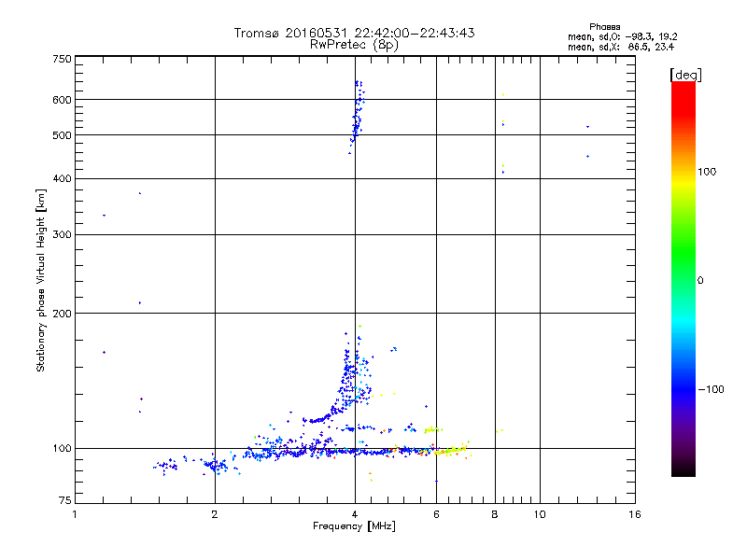Click the y-axis tick label "500"

tap(62, 135)
